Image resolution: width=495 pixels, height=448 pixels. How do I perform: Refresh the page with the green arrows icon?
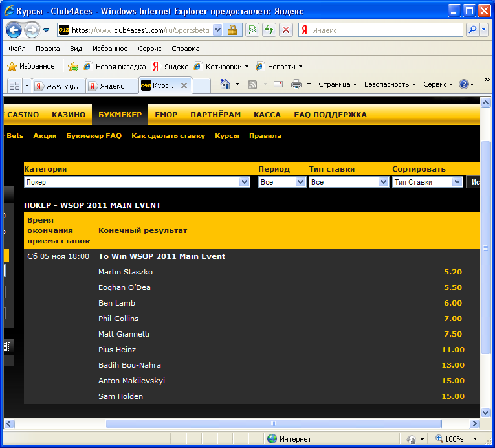click(x=269, y=30)
